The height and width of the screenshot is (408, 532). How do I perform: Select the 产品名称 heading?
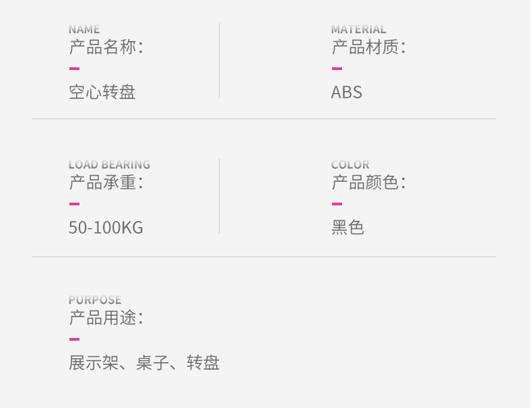point(106,48)
